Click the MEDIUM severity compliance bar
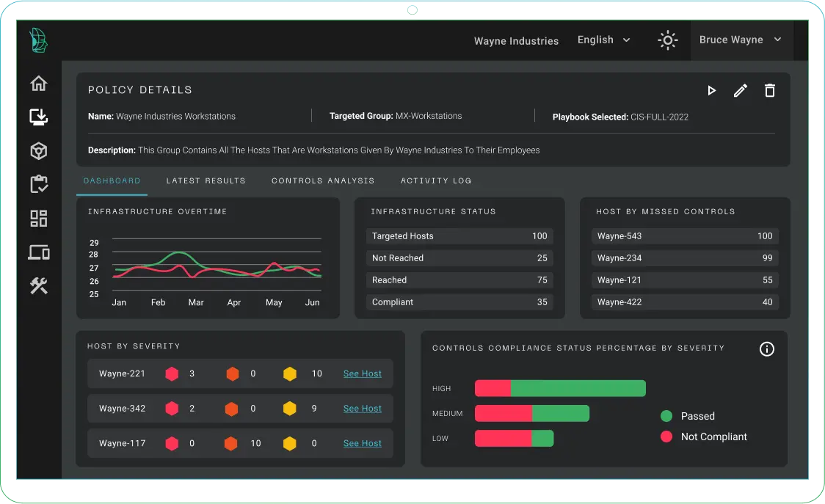The height and width of the screenshot is (504, 825). click(x=532, y=414)
